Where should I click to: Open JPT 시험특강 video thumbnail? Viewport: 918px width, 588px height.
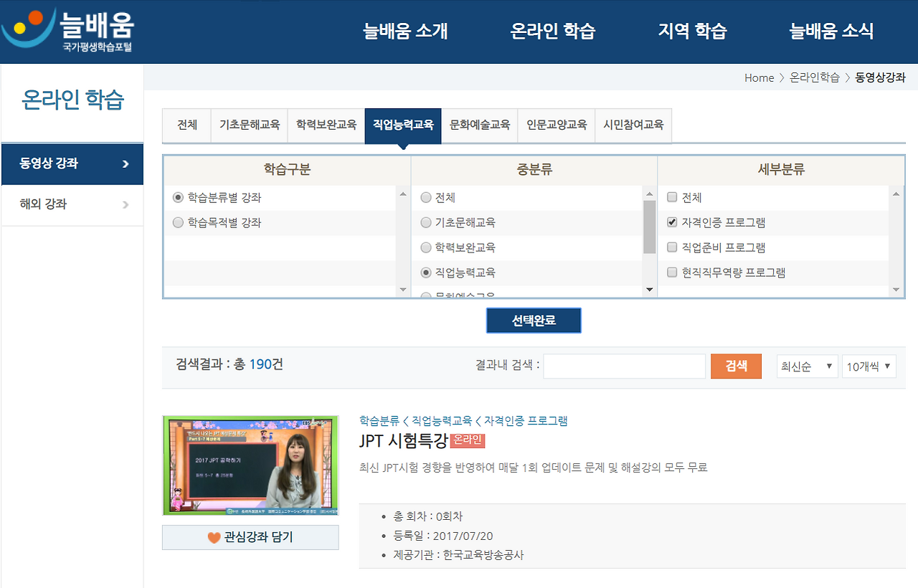point(250,465)
